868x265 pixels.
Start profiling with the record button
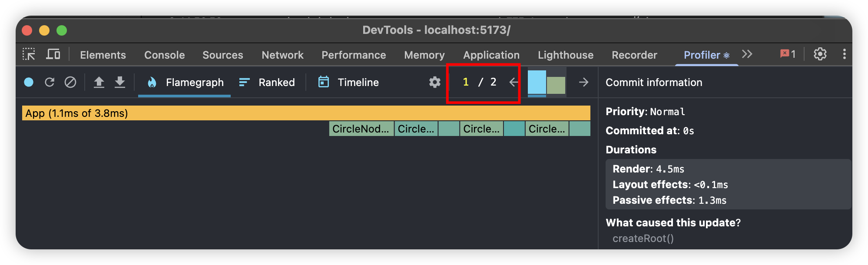[29, 82]
